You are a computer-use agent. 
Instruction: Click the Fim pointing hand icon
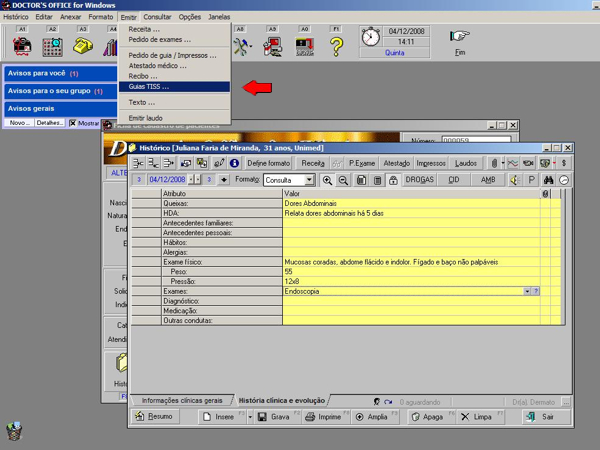[459, 37]
